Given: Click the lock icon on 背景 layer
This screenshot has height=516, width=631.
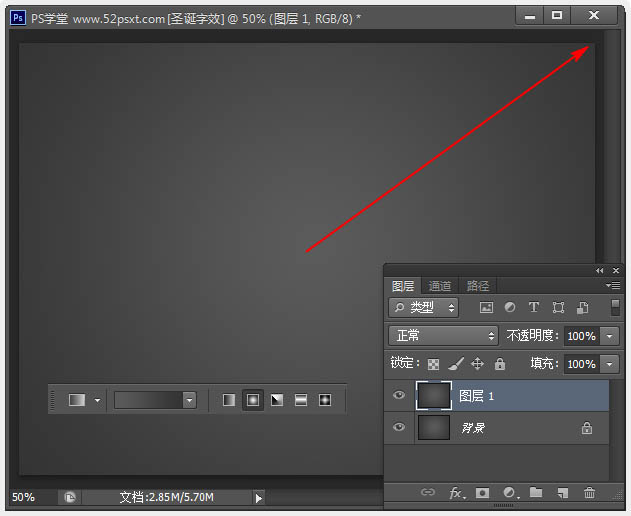Looking at the screenshot, I should tap(587, 428).
